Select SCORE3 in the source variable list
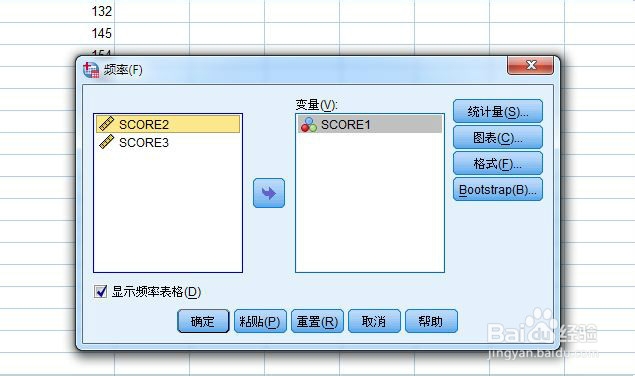635x376 pixels. tap(168, 142)
